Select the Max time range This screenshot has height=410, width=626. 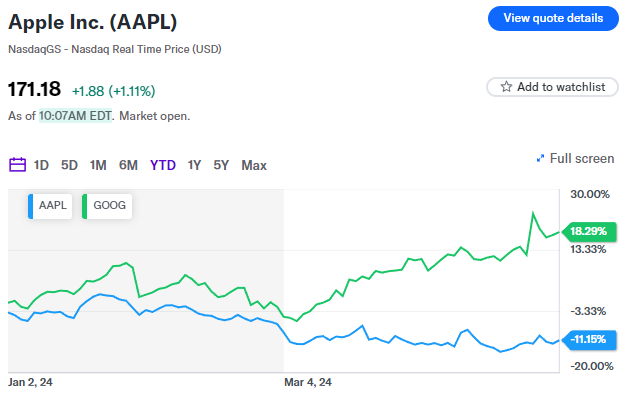[254, 165]
